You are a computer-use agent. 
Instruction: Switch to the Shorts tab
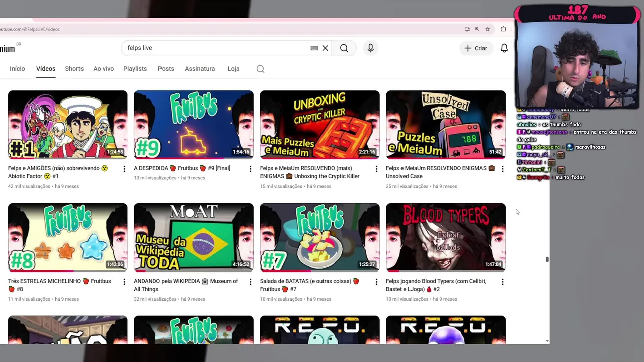coord(74,69)
